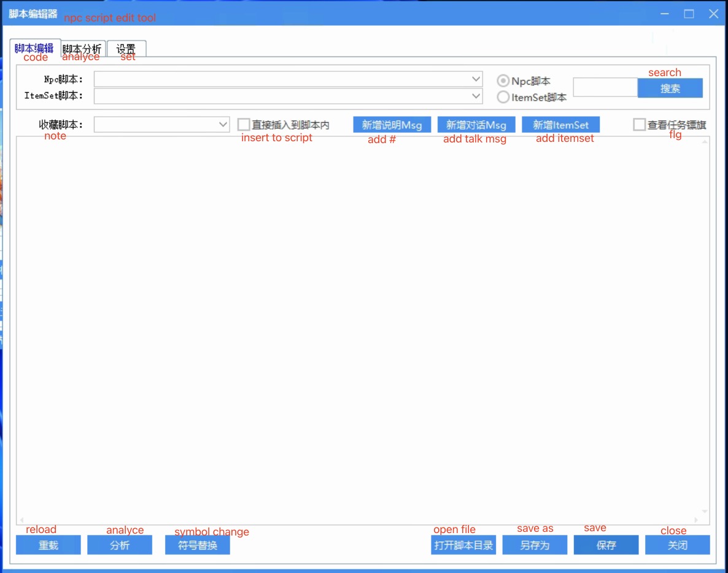Open the 设置 tab

[x=126, y=49]
